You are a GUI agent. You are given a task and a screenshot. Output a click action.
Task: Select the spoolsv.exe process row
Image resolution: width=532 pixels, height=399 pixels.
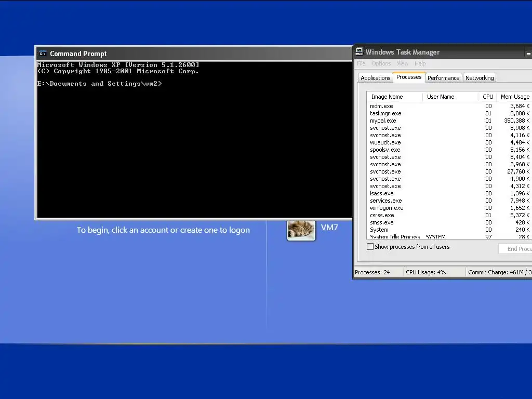point(449,150)
